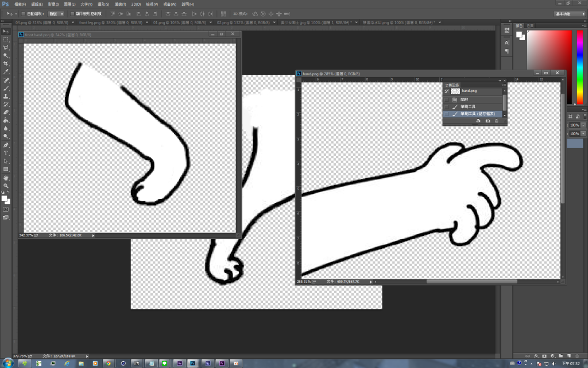Create new document from current state icon
Screen dimensions: 588x368
coord(478,121)
